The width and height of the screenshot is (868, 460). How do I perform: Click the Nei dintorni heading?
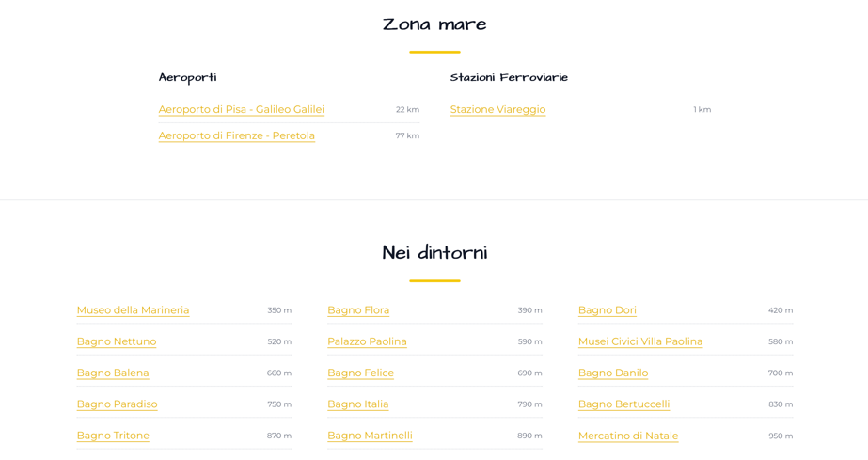point(434,253)
